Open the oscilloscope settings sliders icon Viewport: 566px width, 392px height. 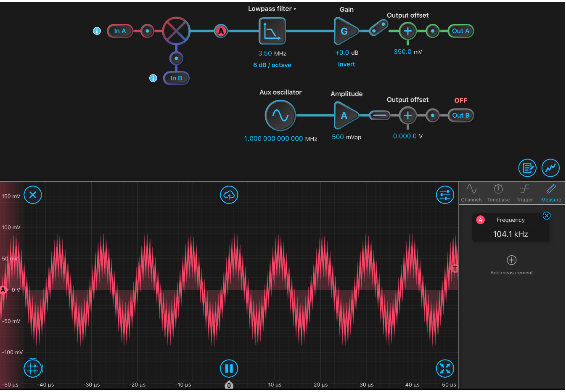(445, 195)
